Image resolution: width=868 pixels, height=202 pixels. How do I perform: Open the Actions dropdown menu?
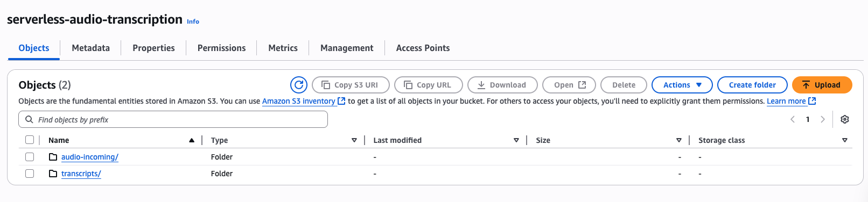(x=682, y=85)
